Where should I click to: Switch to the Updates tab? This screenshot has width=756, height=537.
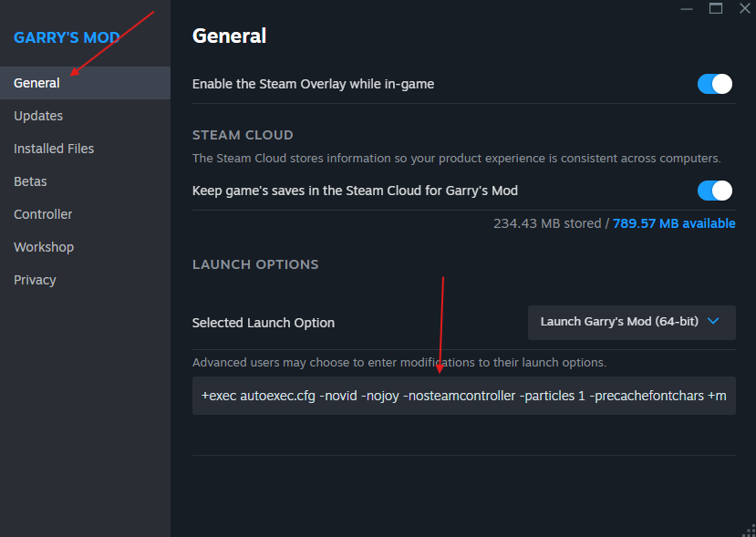pos(38,116)
